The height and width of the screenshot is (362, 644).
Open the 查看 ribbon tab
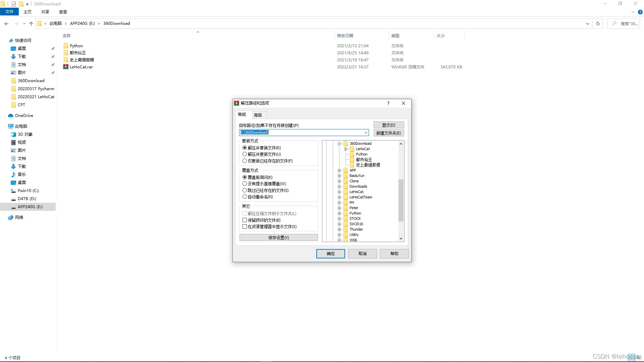click(x=63, y=12)
